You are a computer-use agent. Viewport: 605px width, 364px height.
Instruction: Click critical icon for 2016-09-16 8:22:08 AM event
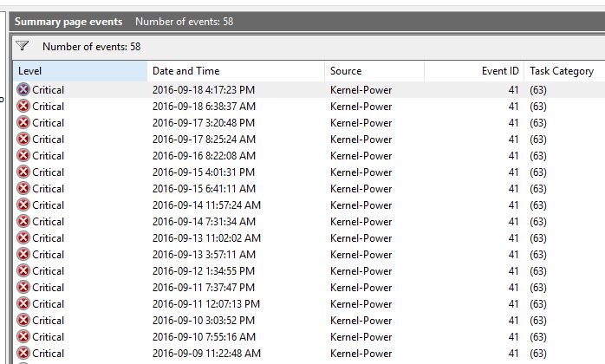[x=23, y=155]
